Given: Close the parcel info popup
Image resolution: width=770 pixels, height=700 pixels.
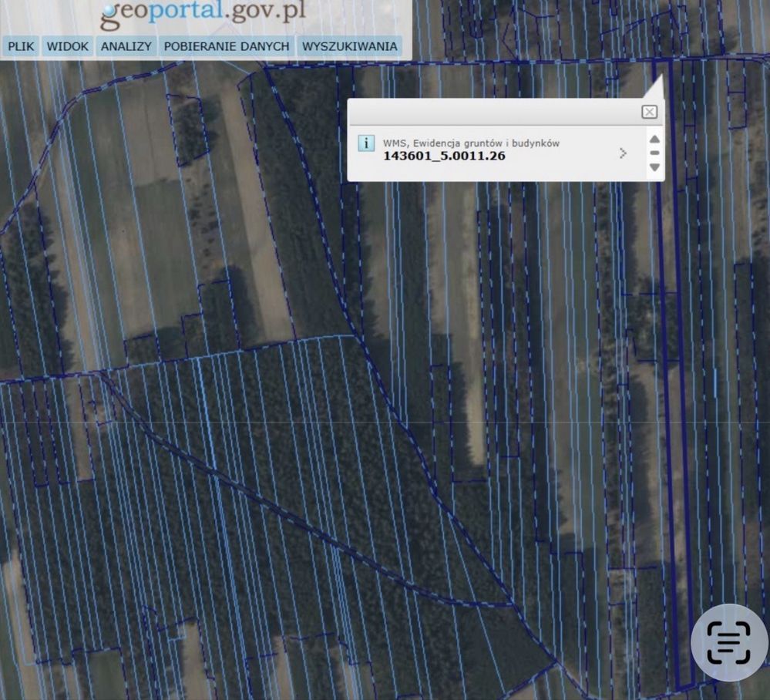Looking at the screenshot, I should click(649, 112).
